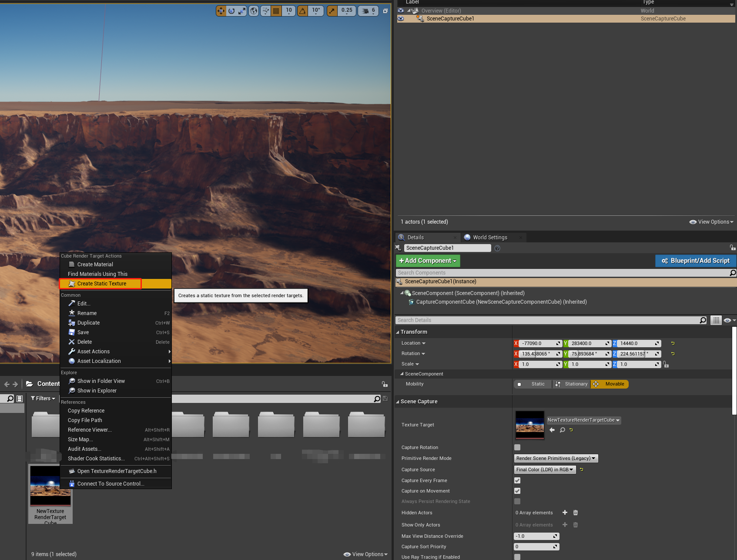Image resolution: width=737 pixels, height=560 pixels.
Task: Click the scale lock icon in Transform
Action: point(666,365)
